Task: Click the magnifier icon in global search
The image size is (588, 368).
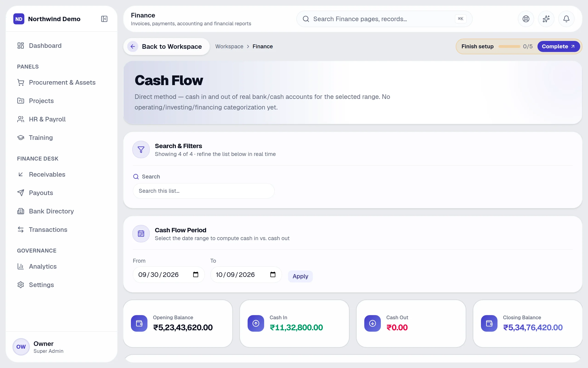Action: 306,19
